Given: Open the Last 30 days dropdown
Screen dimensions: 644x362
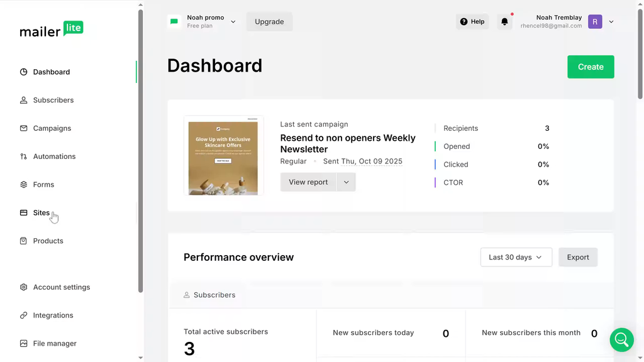Looking at the screenshot, I should (516, 257).
